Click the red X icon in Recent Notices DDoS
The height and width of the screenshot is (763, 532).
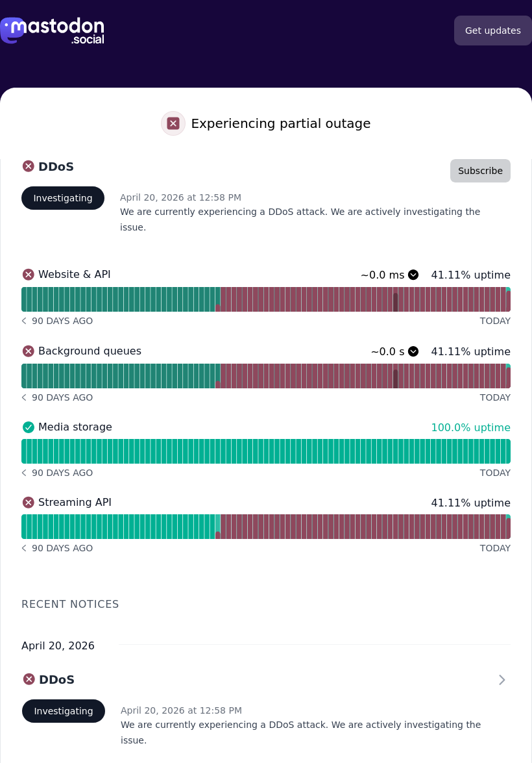point(29,679)
